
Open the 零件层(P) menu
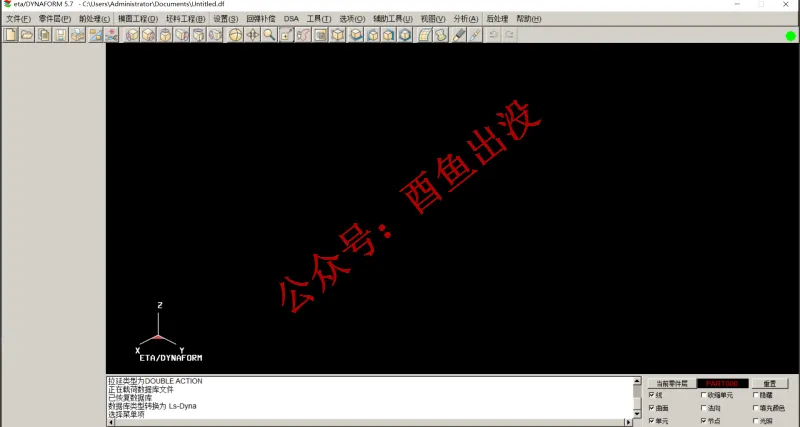(55, 19)
